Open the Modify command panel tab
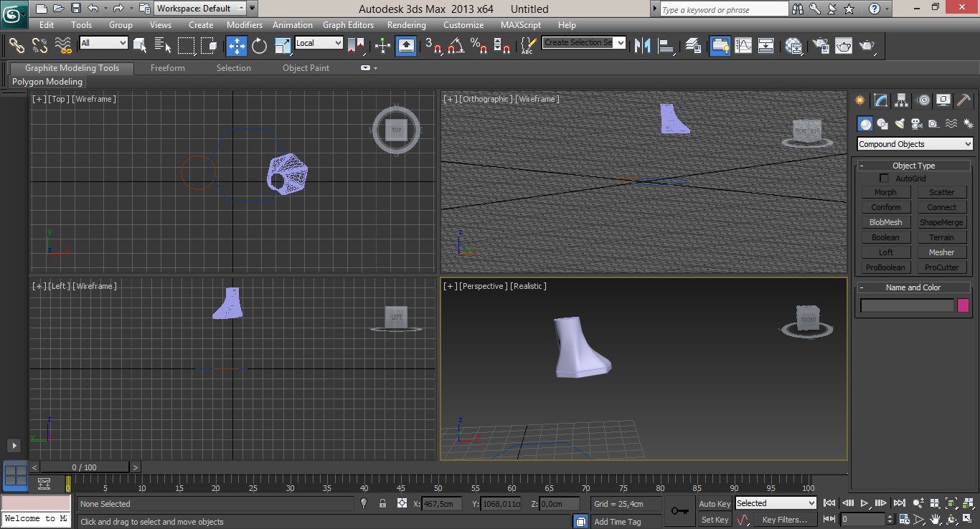This screenshot has width=980, height=529. point(880,100)
